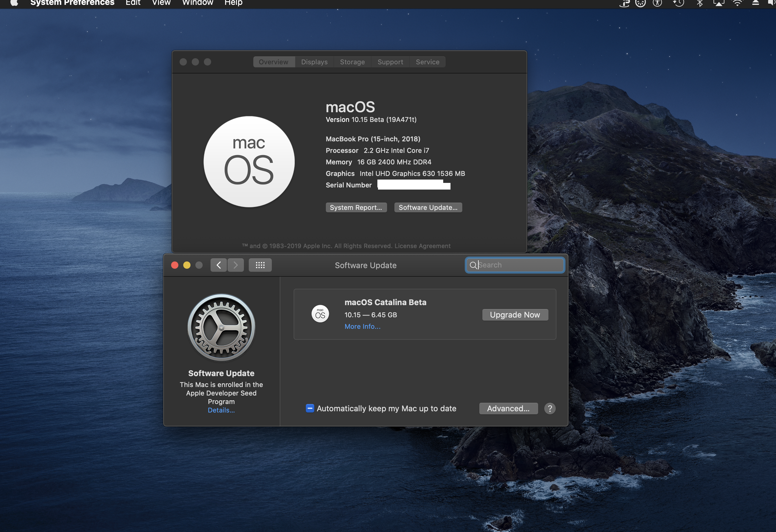The height and width of the screenshot is (532, 776).
Task: Open the Wi-Fi status menu
Action: (x=737, y=3)
